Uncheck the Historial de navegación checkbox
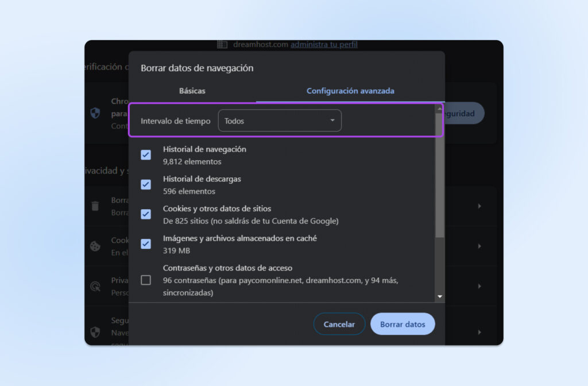 (146, 155)
